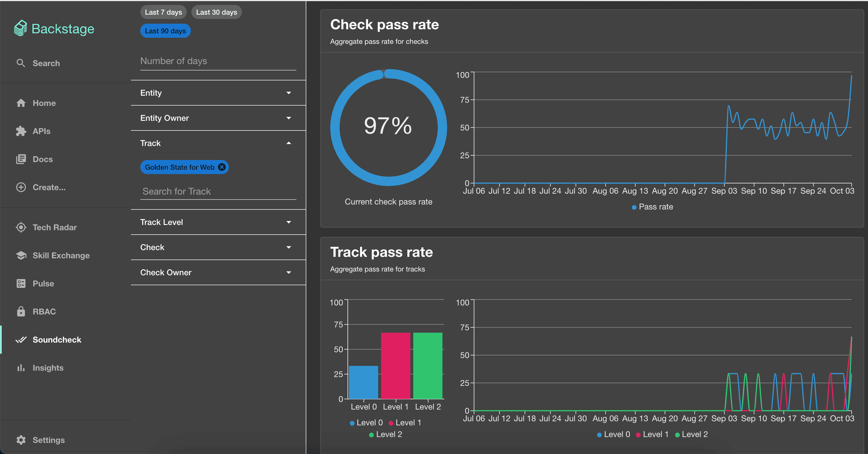Toggle Level 1 legend under bar chart

(405, 423)
